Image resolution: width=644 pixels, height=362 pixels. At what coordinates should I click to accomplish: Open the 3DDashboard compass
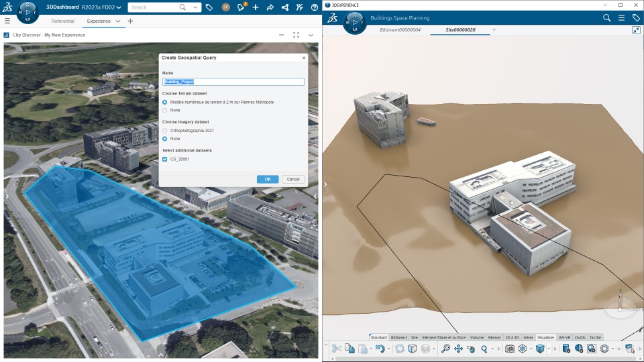tap(28, 12)
